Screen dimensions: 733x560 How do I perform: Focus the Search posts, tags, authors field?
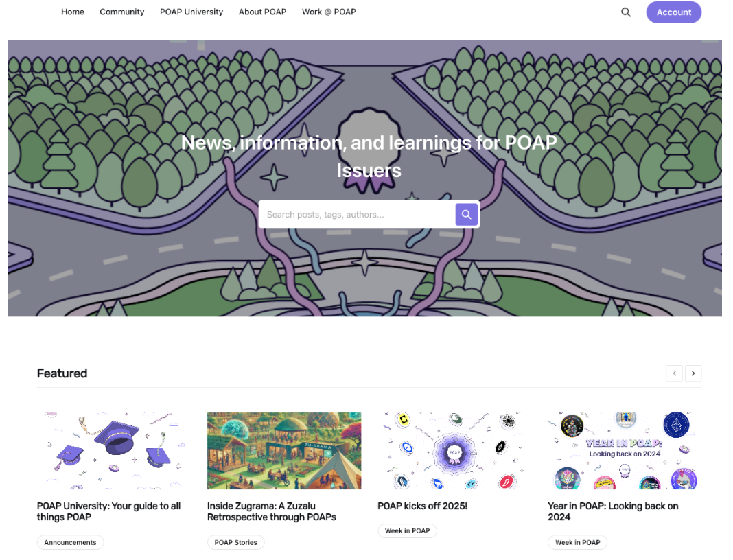click(357, 215)
